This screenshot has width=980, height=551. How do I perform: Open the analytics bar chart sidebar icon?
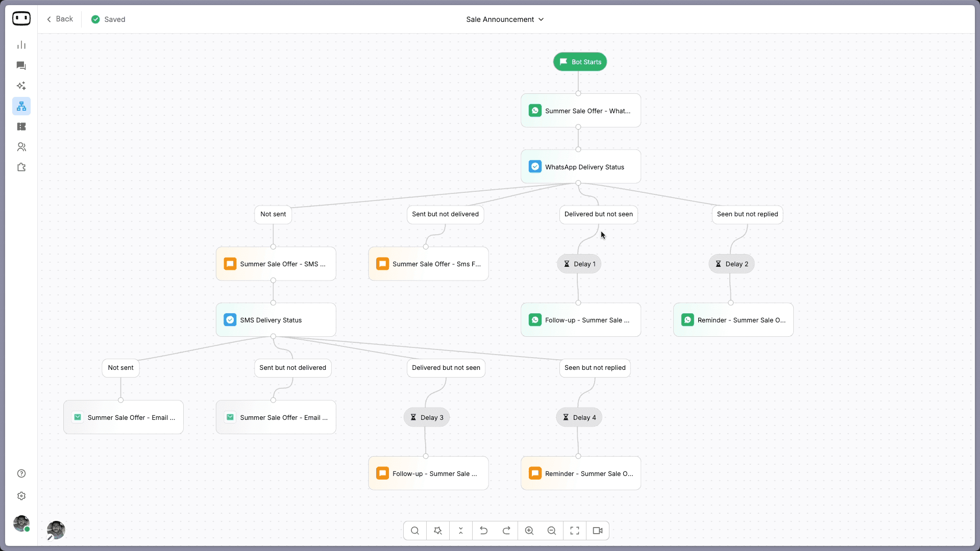pyautogui.click(x=21, y=45)
